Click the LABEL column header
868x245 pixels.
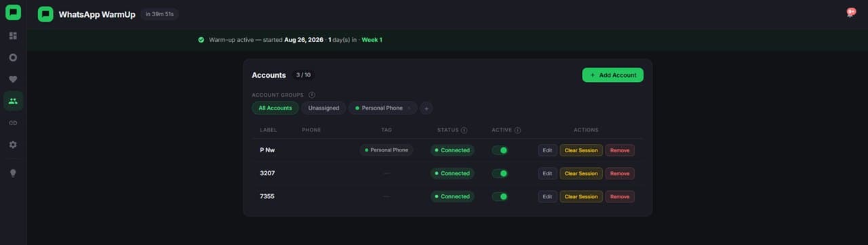click(269, 130)
